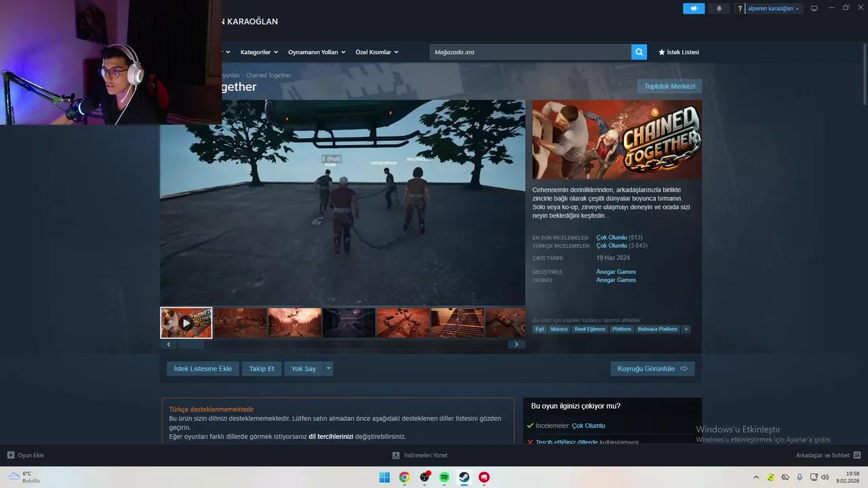
Task: Click the plus tag button after Bulmaca Platform
Action: pos(686,329)
